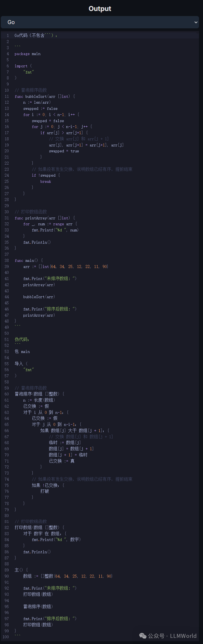Image resolution: width=203 pixels, height=644 pixels.
Task: Click '临时 := 数组[j]' line
Action: tap(65, 443)
